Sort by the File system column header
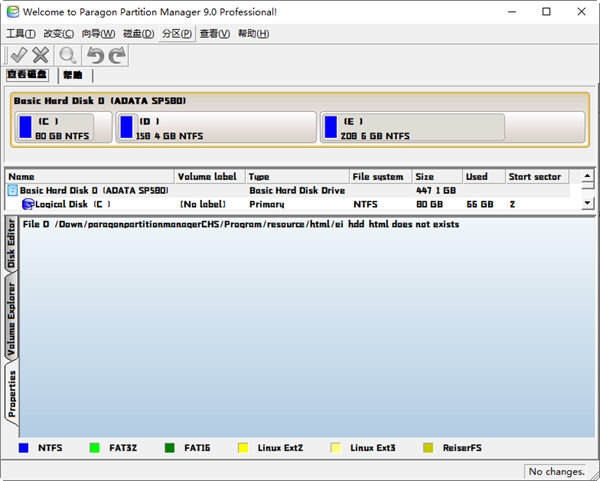The width and height of the screenshot is (600, 481). 380,176
